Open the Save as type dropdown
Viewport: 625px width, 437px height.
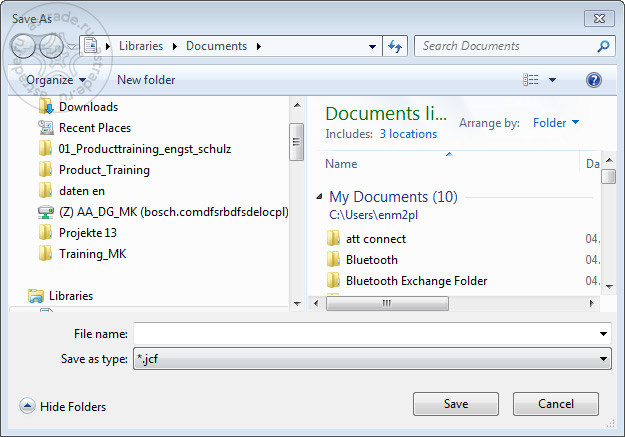click(603, 359)
